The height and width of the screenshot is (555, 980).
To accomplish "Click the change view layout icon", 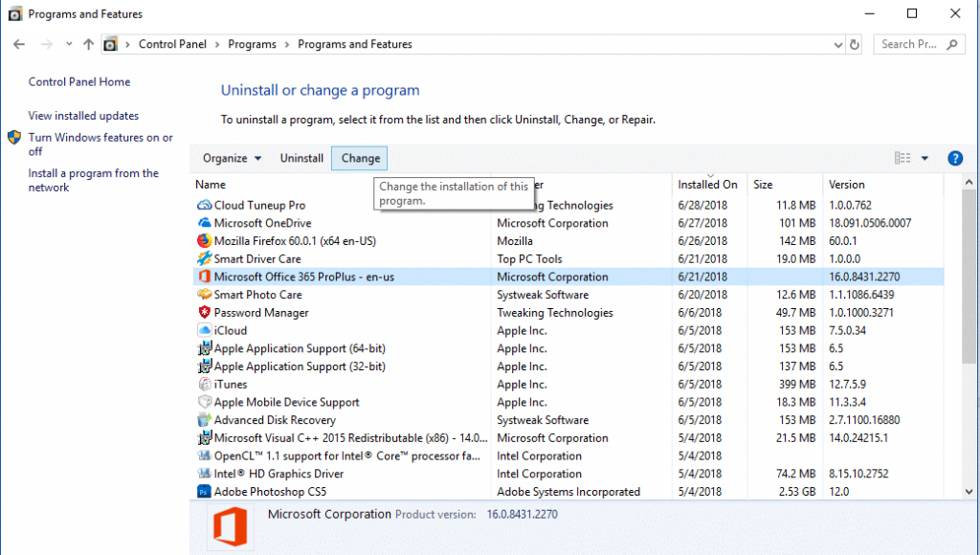I will click(x=902, y=158).
